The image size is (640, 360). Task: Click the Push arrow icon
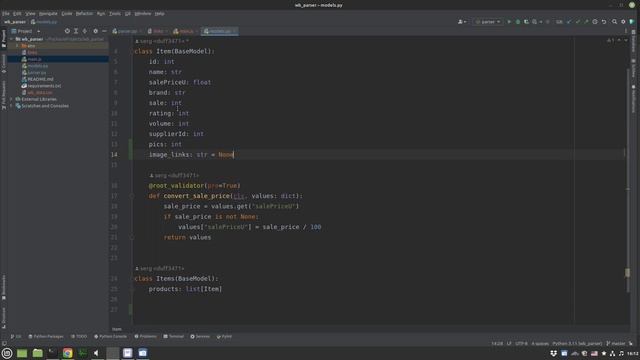(586, 22)
